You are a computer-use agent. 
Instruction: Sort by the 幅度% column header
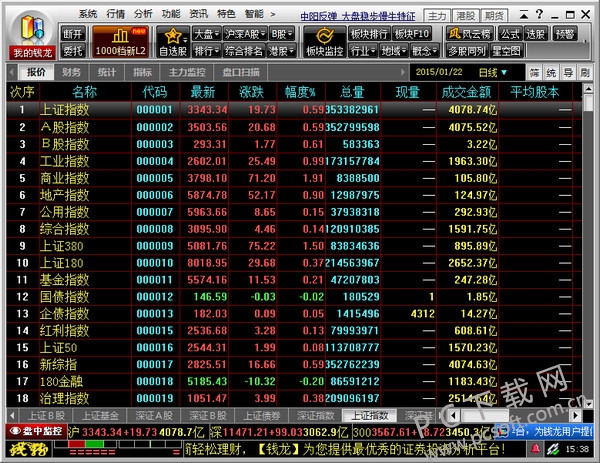coord(300,92)
